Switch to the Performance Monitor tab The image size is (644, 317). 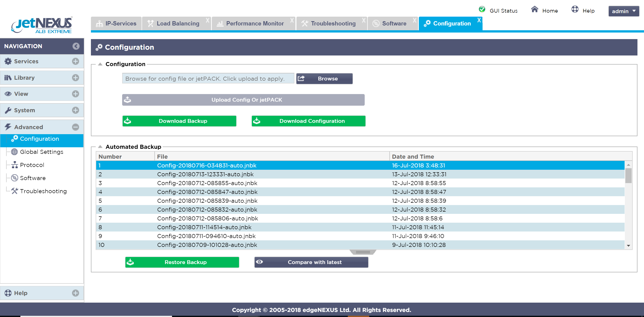pos(255,24)
